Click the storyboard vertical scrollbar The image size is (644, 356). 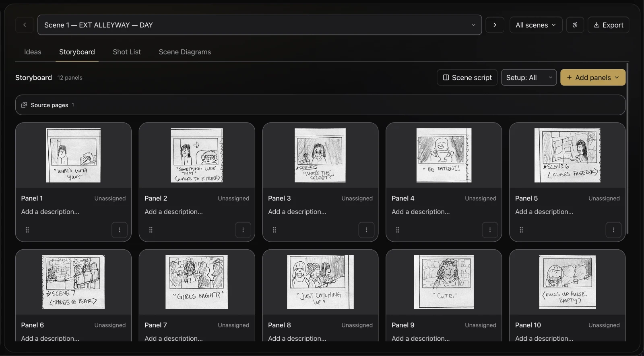pyautogui.click(x=627, y=149)
